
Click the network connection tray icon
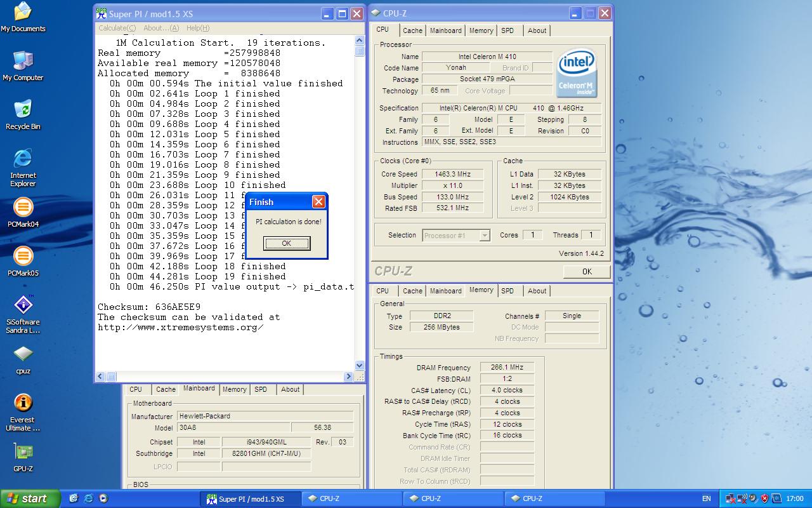click(x=731, y=498)
